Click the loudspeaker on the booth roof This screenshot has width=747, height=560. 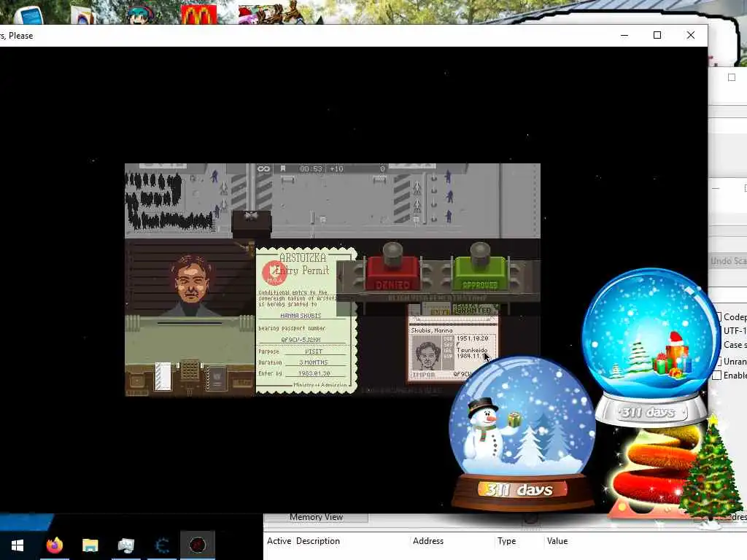pos(251,216)
